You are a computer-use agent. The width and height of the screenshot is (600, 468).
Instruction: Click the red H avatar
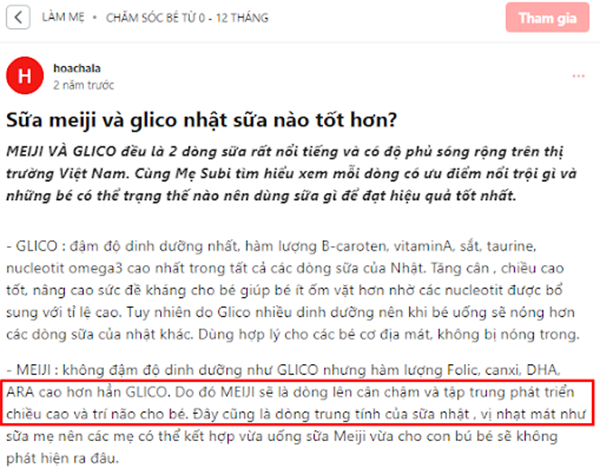(x=25, y=75)
